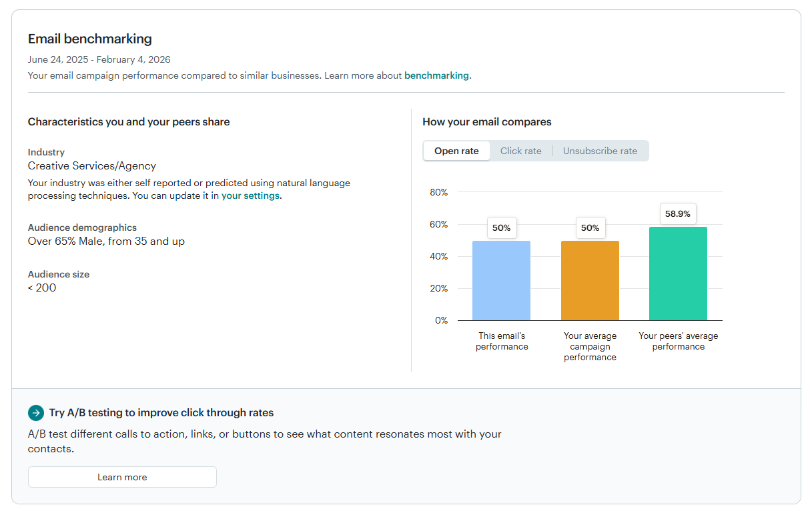Select the blue This email's performance bar
Image resolution: width=812 pixels, height=515 pixels.
(x=501, y=280)
